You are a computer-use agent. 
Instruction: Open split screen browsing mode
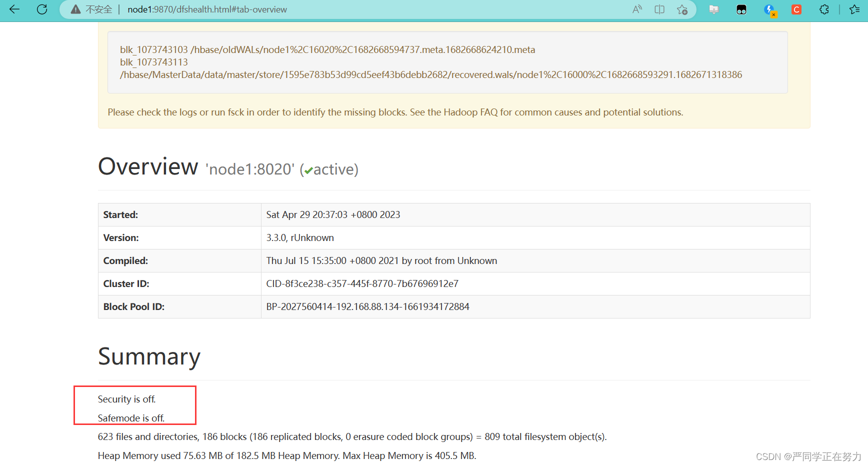click(x=659, y=9)
